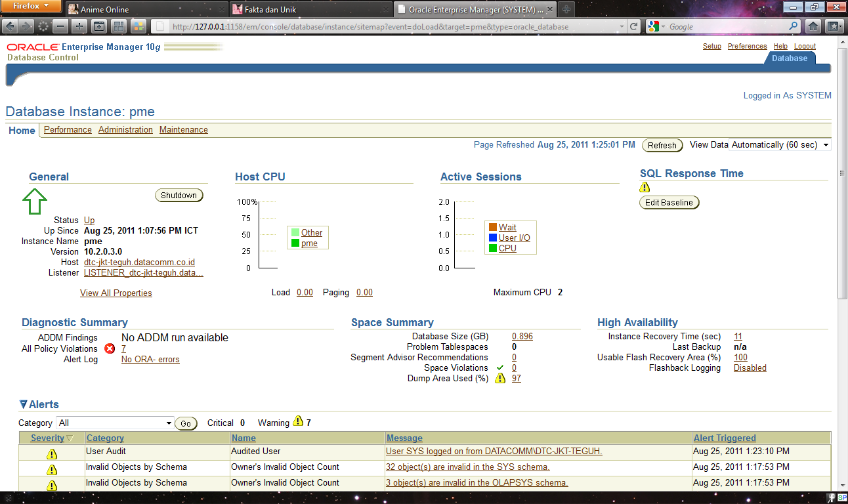Image resolution: width=848 pixels, height=504 pixels.
Task: Click the browser Forward arrow
Action: (x=26, y=27)
